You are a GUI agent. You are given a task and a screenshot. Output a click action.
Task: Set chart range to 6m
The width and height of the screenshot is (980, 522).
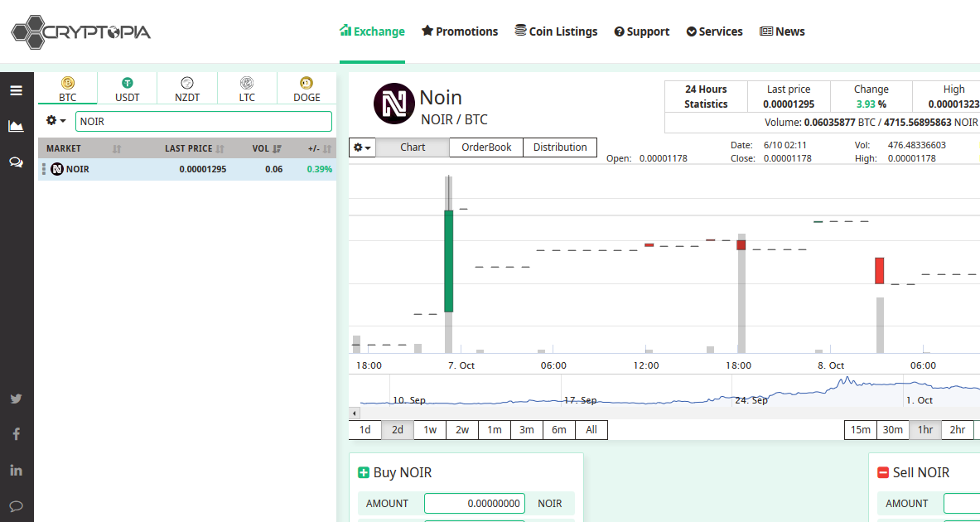(559, 429)
